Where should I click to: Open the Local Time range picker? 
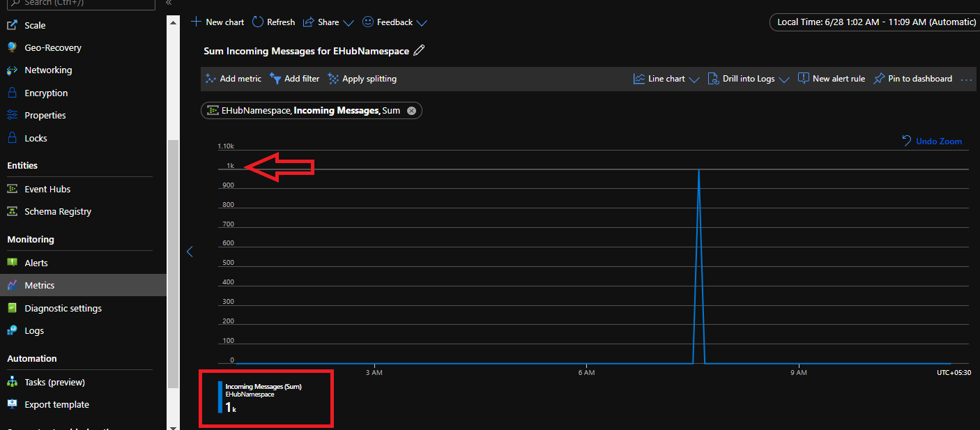[x=876, y=22]
